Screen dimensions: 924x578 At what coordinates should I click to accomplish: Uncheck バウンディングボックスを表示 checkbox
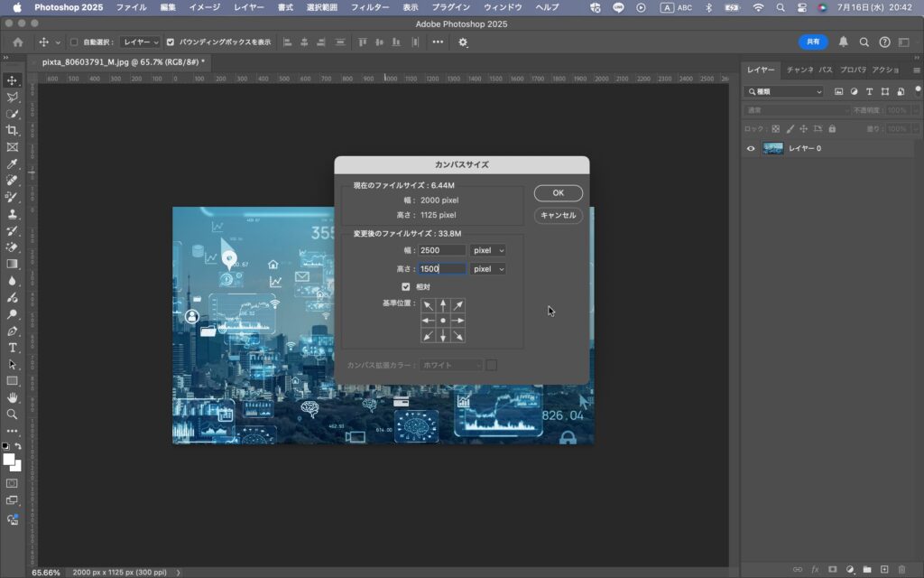point(171,42)
